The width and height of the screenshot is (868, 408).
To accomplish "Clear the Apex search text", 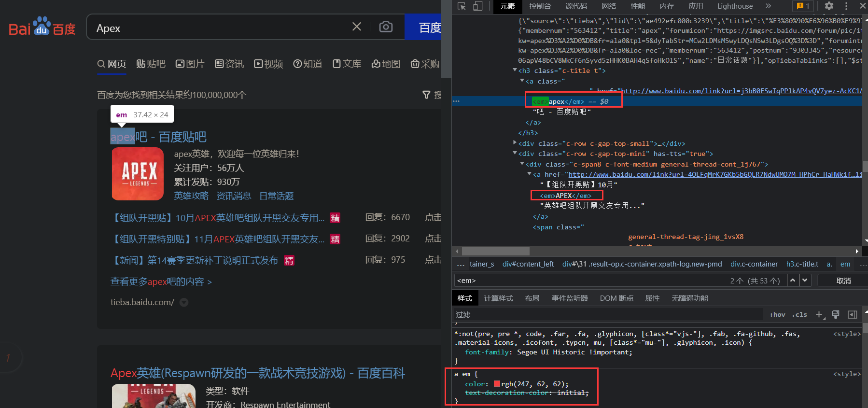I will (357, 27).
